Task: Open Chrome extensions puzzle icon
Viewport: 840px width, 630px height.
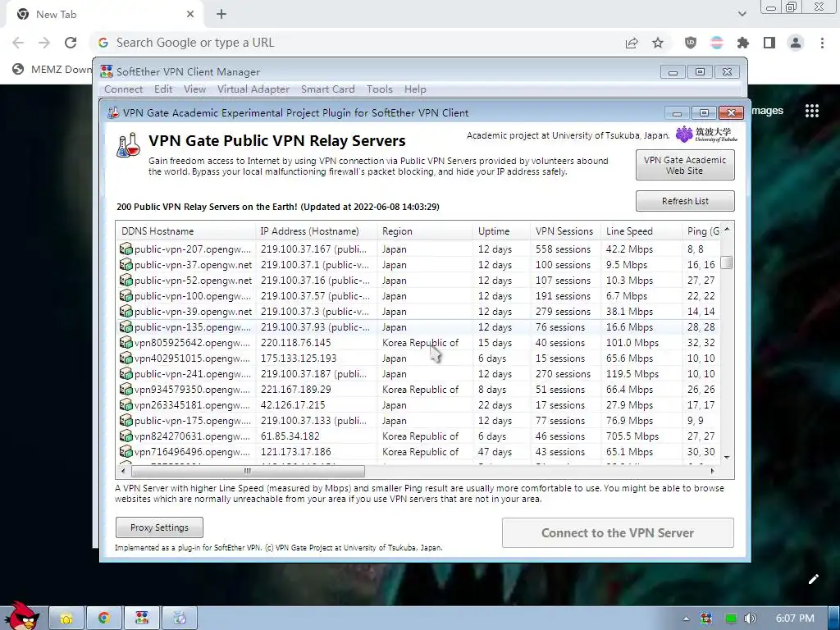Action: (x=743, y=43)
